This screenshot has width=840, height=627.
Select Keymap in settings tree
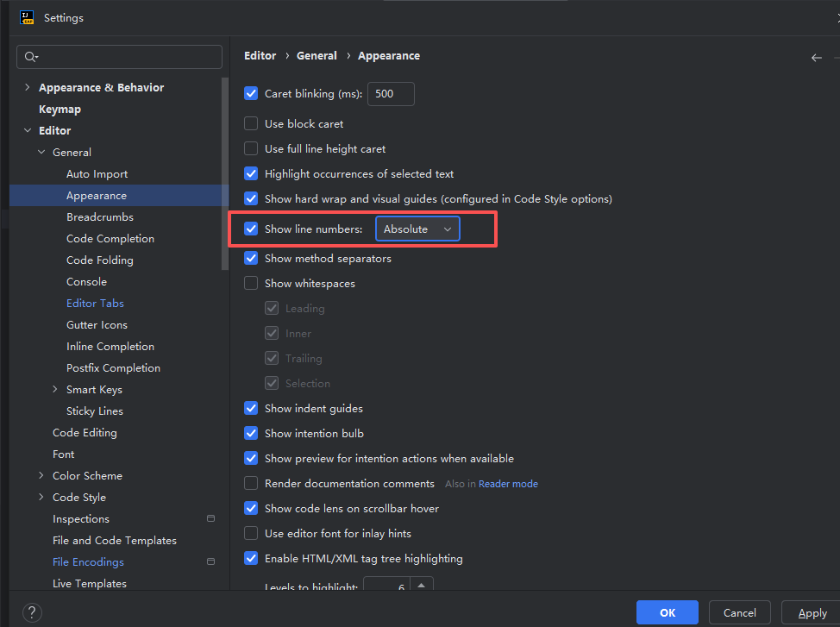[x=60, y=110]
